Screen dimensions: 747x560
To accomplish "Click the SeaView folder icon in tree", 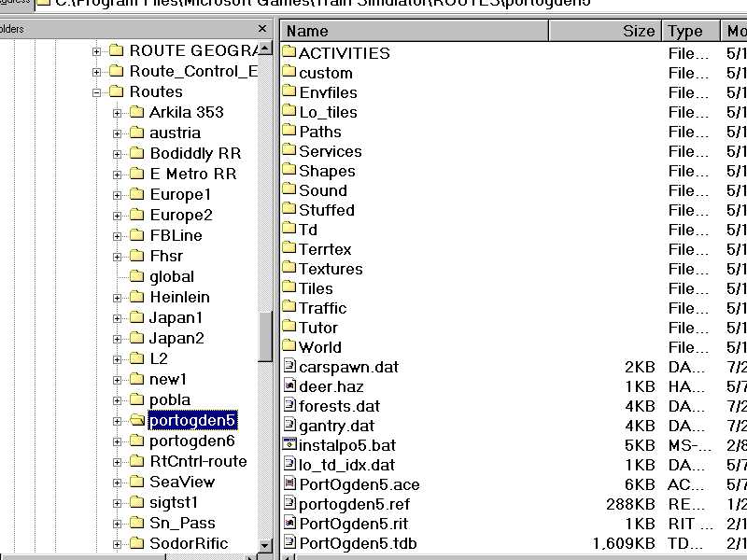I will [x=136, y=482].
